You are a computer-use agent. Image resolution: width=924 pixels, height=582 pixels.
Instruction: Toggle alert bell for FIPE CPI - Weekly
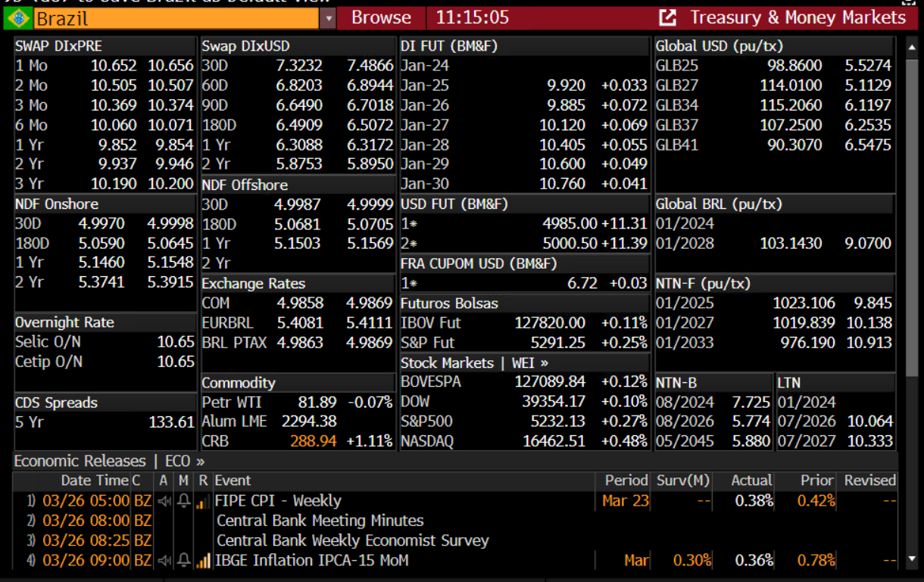pos(183,501)
